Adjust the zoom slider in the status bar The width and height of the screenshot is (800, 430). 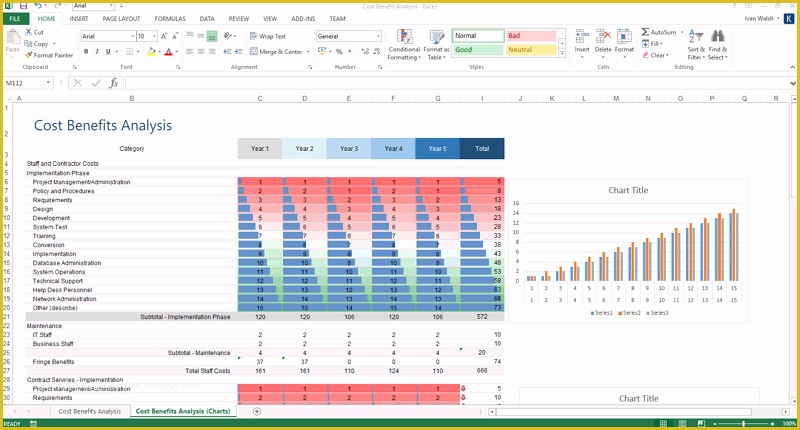pyautogui.click(x=743, y=424)
